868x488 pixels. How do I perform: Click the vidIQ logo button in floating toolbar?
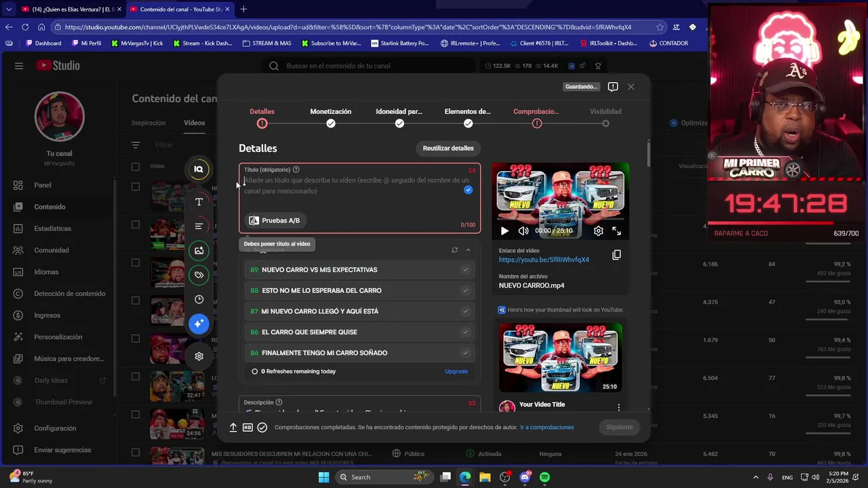coord(199,169)
